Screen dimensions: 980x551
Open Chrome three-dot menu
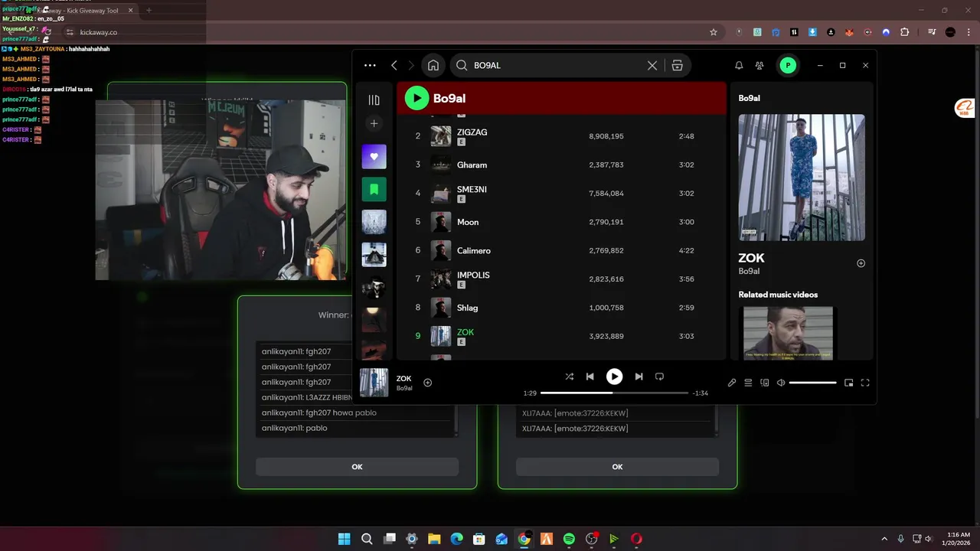tap(969, 32)
